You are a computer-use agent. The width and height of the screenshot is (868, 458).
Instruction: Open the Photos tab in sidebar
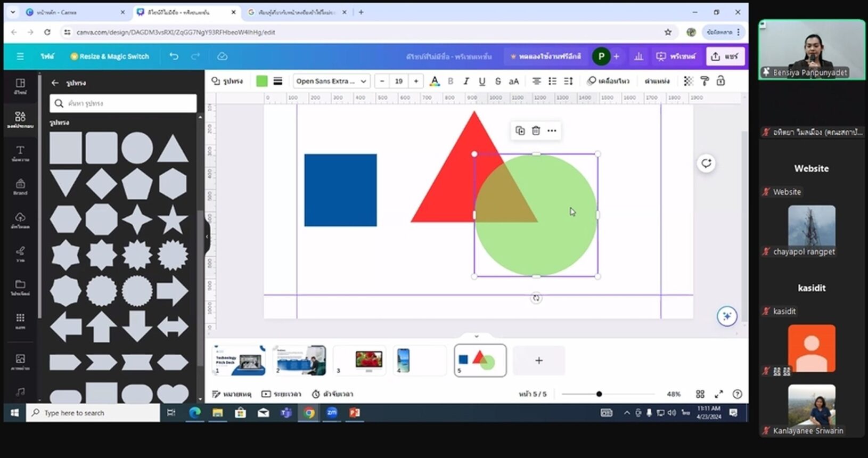click(x=20, y=362)
